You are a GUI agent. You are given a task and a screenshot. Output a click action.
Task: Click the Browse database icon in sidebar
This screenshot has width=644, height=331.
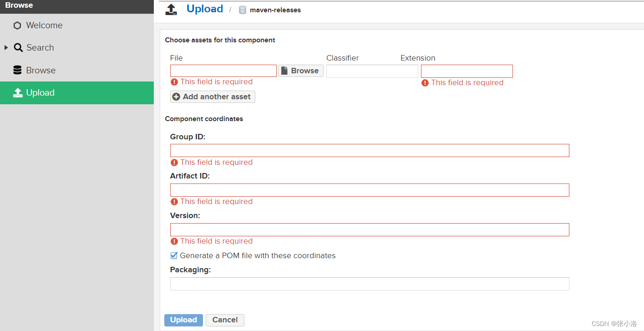(x=17, y=70)
